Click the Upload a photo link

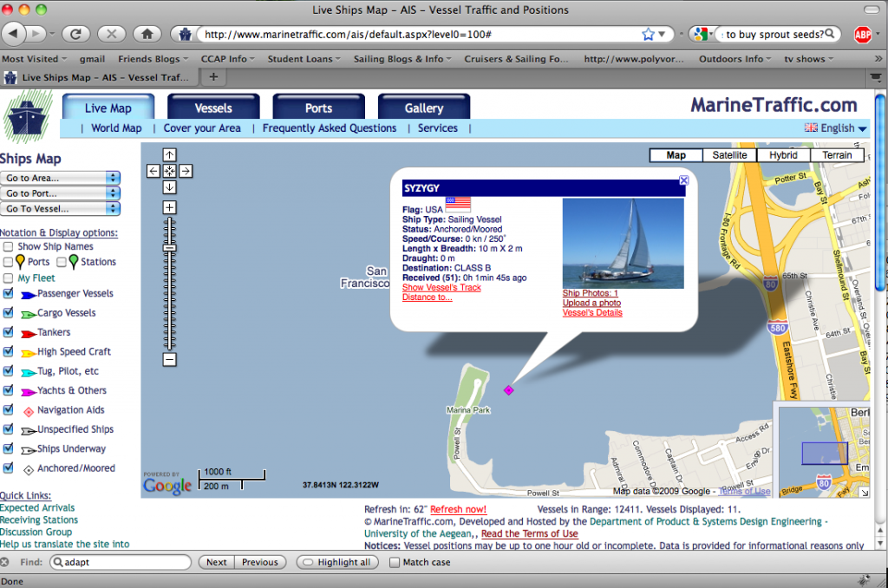(x=591, y=303)
